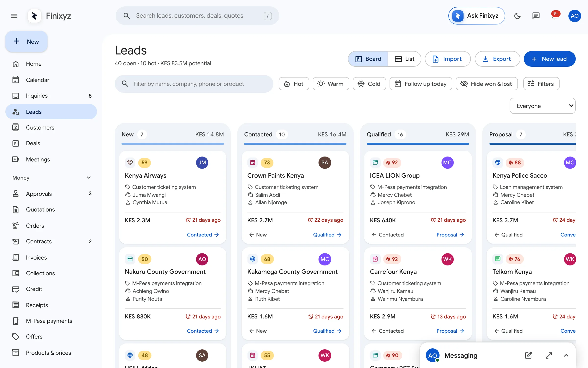
Task: Toggle the Hot leads filter
Action: tap(294, 84)
